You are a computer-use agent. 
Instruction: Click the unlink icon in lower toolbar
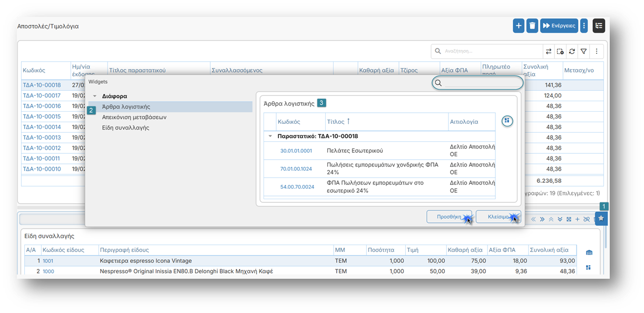coord(586,219)
